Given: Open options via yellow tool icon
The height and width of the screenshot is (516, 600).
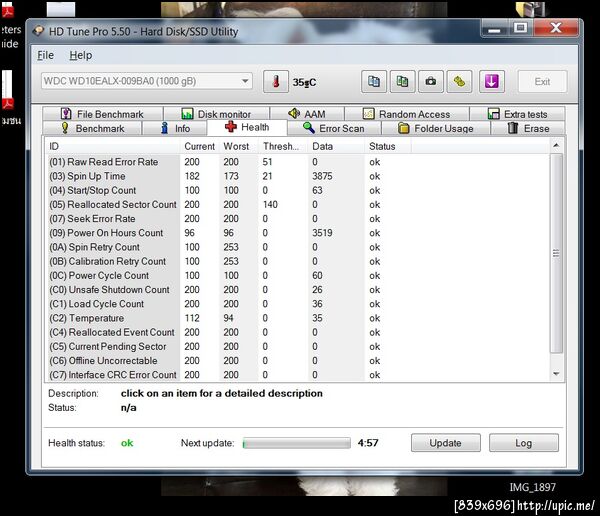Looking at the screenshot, I should tap(460, 82).
